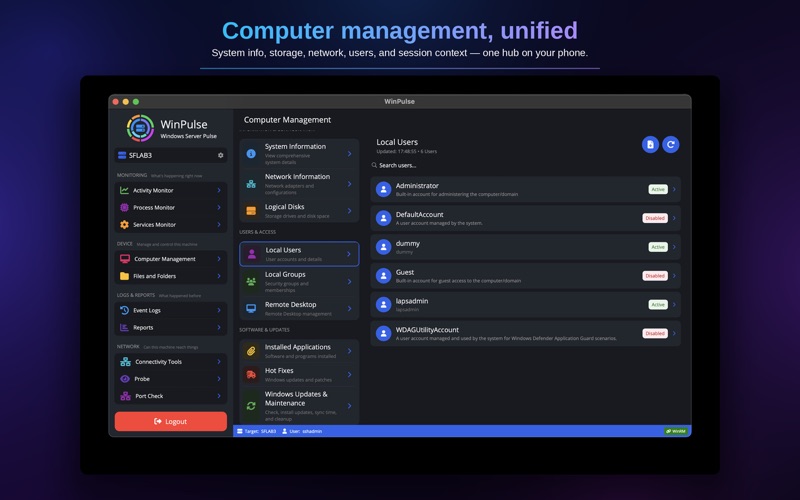Open the lapsadmin user row

526,305
